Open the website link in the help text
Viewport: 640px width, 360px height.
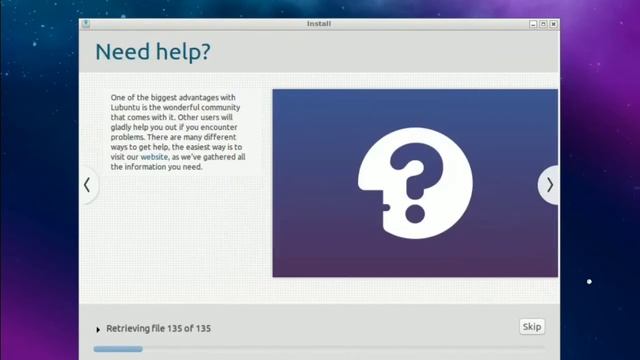point(154,157)
